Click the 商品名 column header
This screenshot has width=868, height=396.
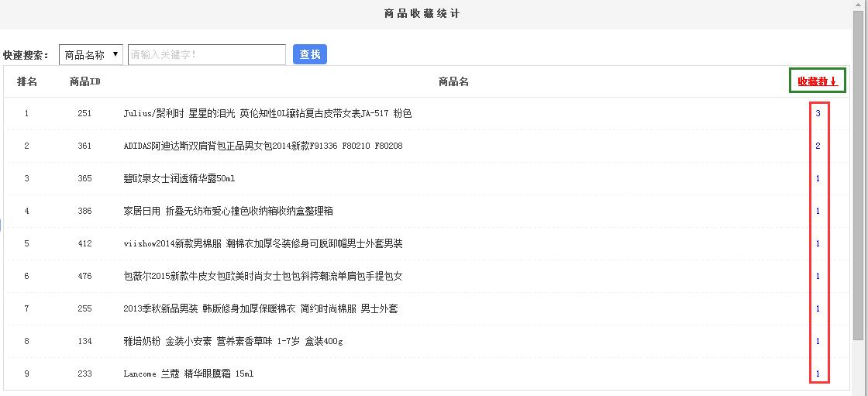click(x=453, y=81)
